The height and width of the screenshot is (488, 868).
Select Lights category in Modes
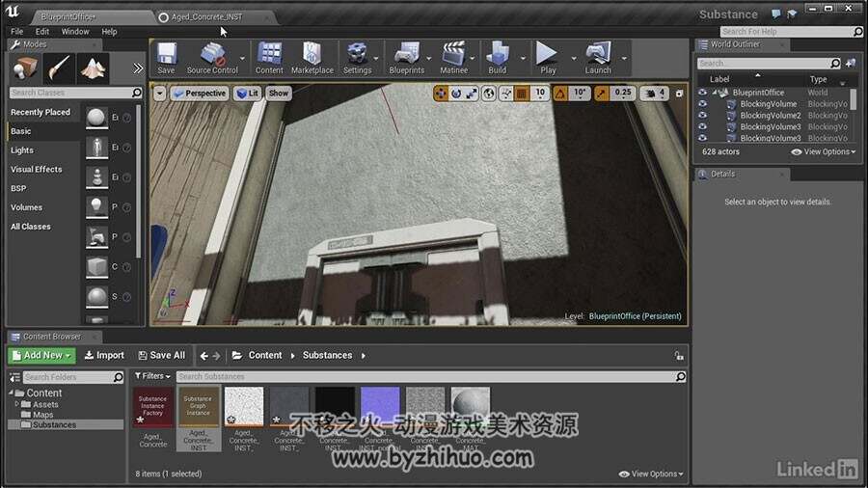click(x=22, y=149)
